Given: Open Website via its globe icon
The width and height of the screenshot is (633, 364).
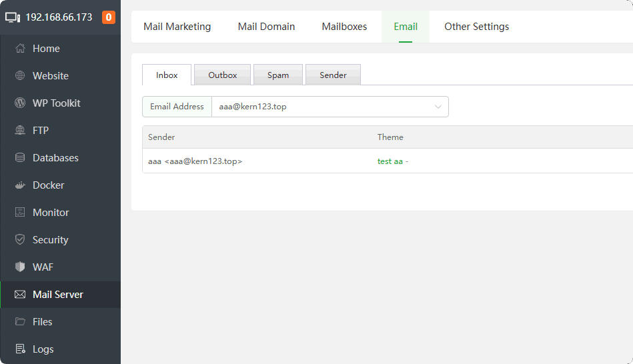Looking at the screenshot, I should (x=20, y=76).
